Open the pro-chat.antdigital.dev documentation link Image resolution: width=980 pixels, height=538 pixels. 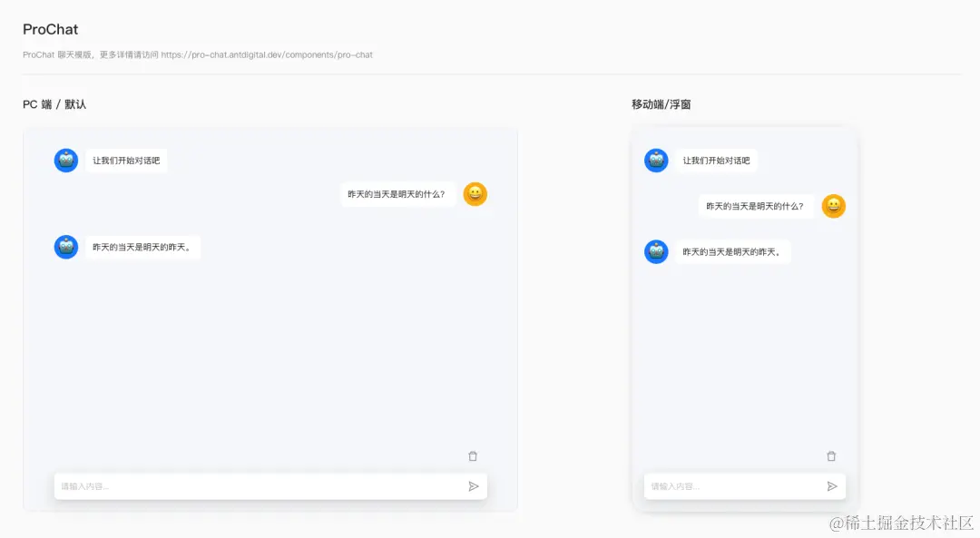coord(267,55)
